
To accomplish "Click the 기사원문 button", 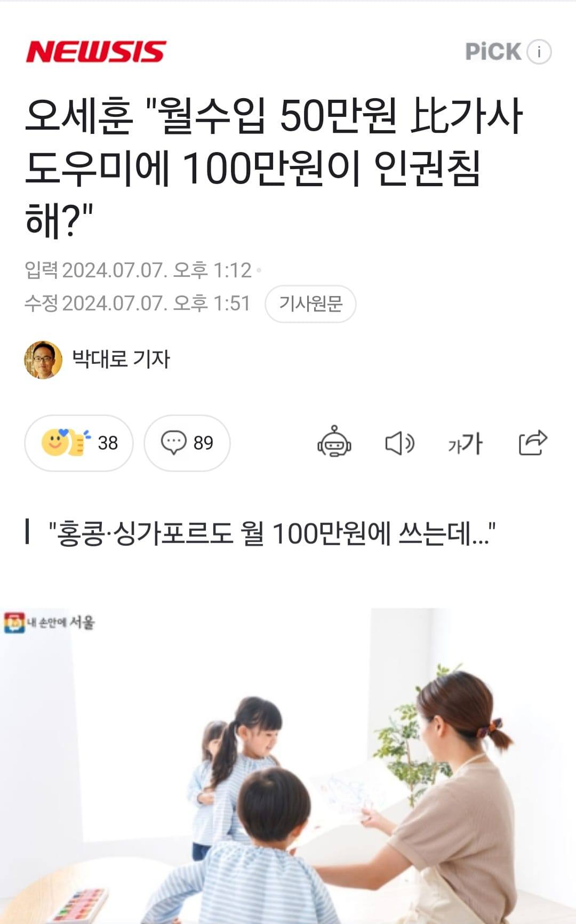I will pyautogui.click(x=310, y=304).
